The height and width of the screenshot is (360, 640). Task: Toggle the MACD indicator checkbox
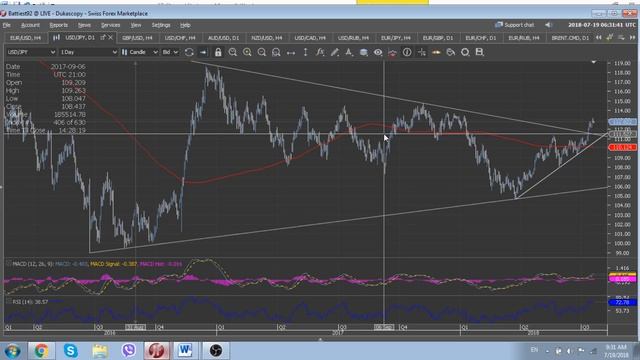(x=9, y=264)
